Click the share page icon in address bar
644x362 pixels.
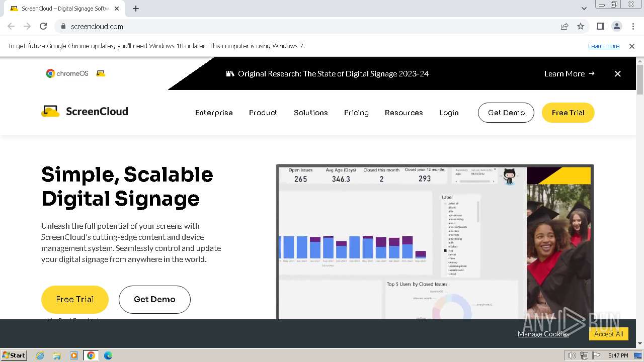click(x=565, y=26)
